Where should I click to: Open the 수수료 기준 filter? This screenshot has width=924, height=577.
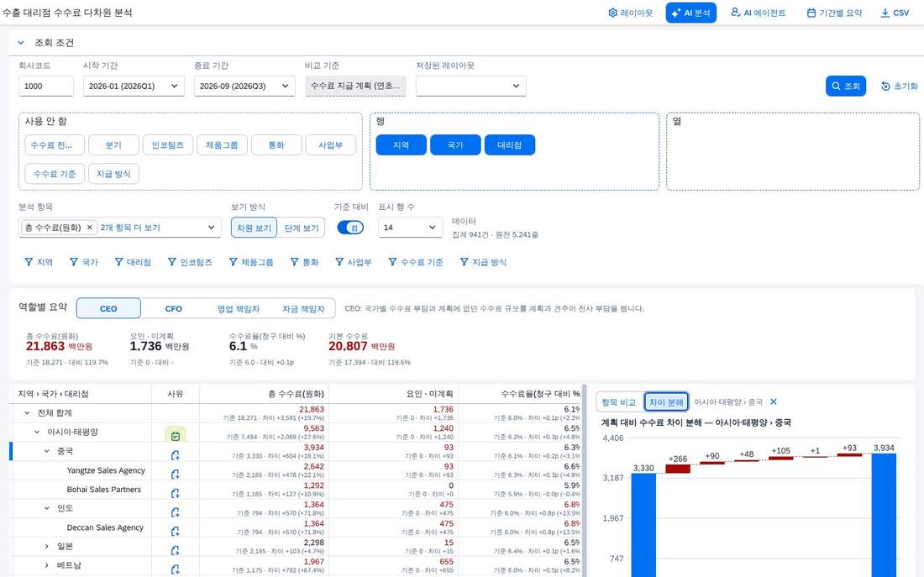[416, 262]
